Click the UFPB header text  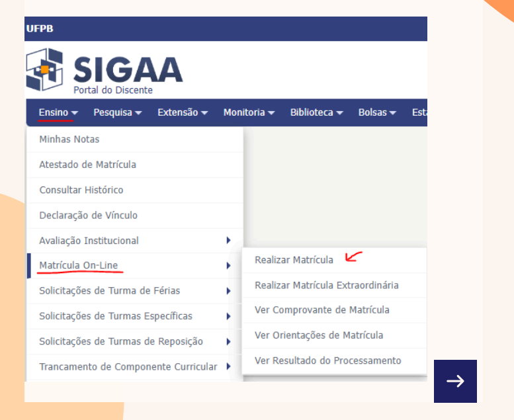click(x=40, y=29)
